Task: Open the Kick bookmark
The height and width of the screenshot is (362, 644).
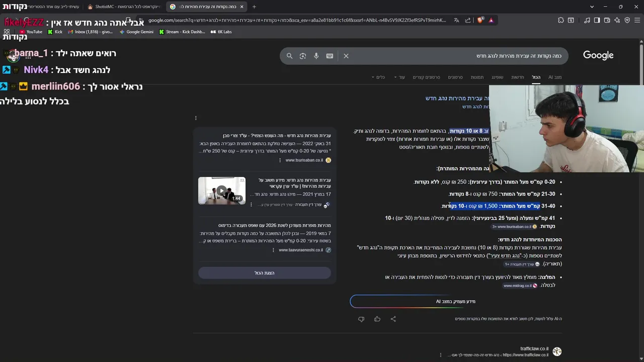Action: (55, 32)
